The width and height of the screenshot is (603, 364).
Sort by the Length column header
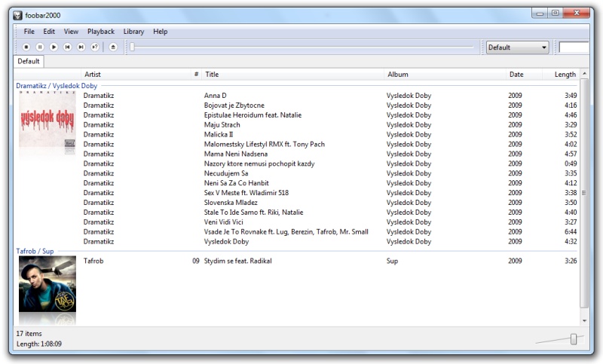point(560,74)
